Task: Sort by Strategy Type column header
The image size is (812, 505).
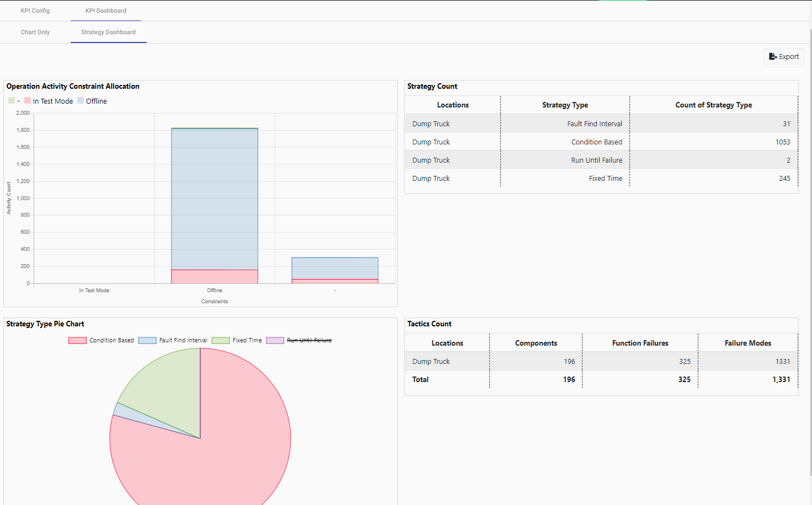Action: tap(565, 105)
